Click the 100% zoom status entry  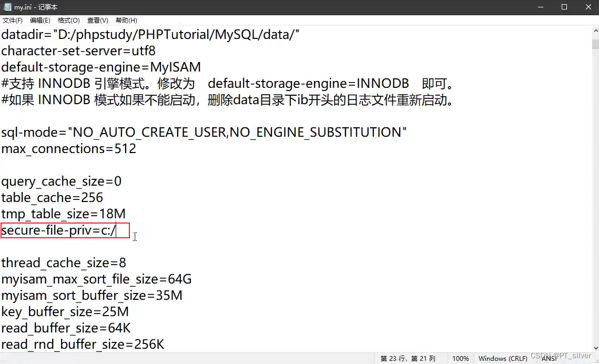point(460,359)
